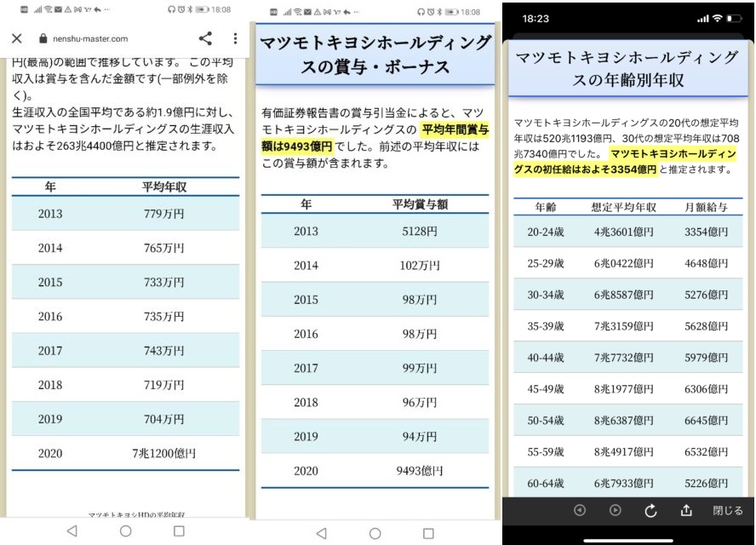Tap the 20-24歳 age row label

[546, 232]
